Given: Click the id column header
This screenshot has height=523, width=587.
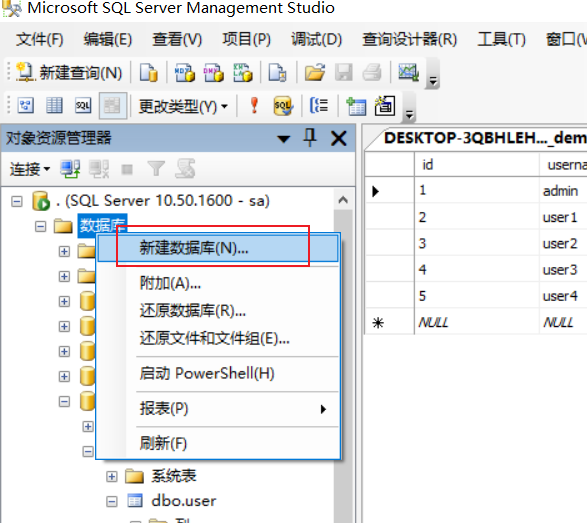Looking at the screenshot, I should pyautogui.click(x=477, y=164).
